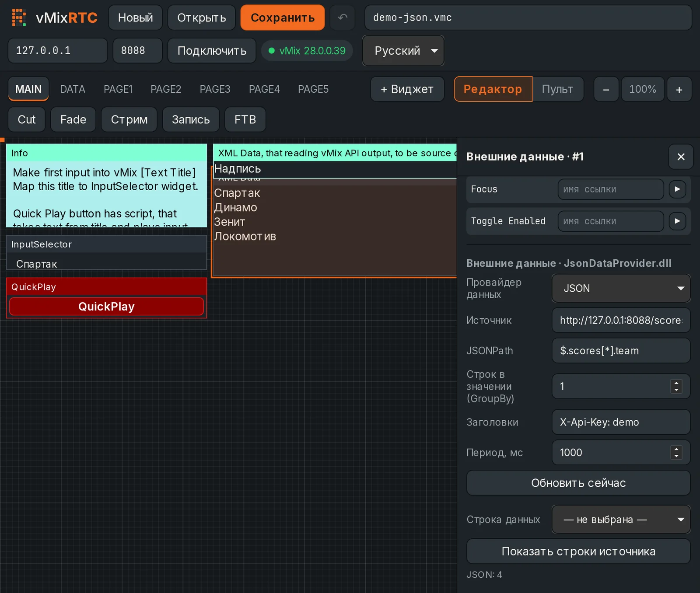
Task: Click the undo arrow button
Action: (x=343, y=17)
